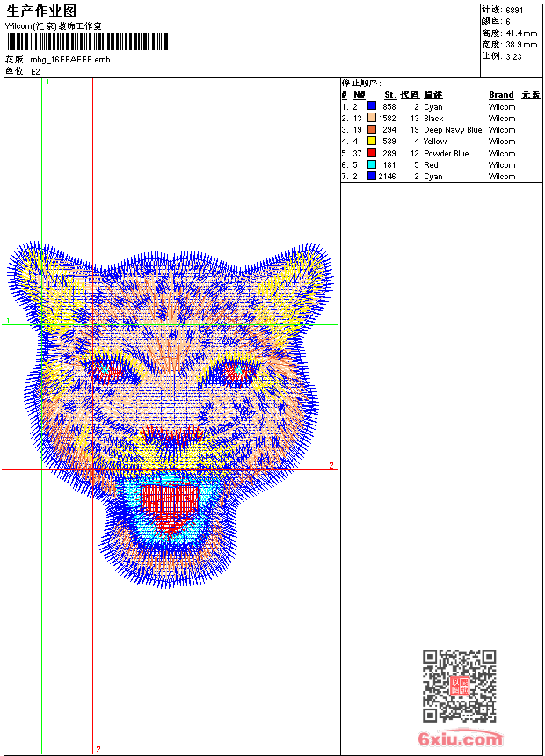Click the 描述 column header
The width and height of the screenshot is (545, 756).
tap(433, 95)
